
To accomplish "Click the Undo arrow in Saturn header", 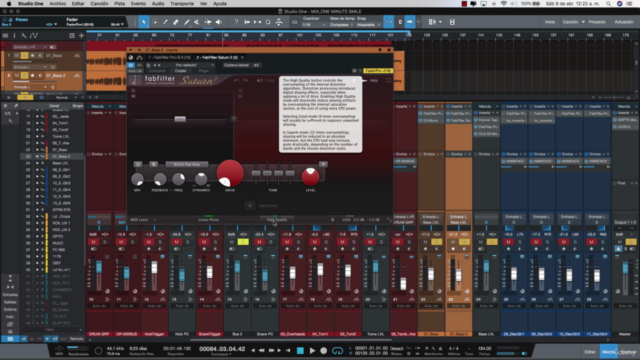I will [x=237, y=80].
